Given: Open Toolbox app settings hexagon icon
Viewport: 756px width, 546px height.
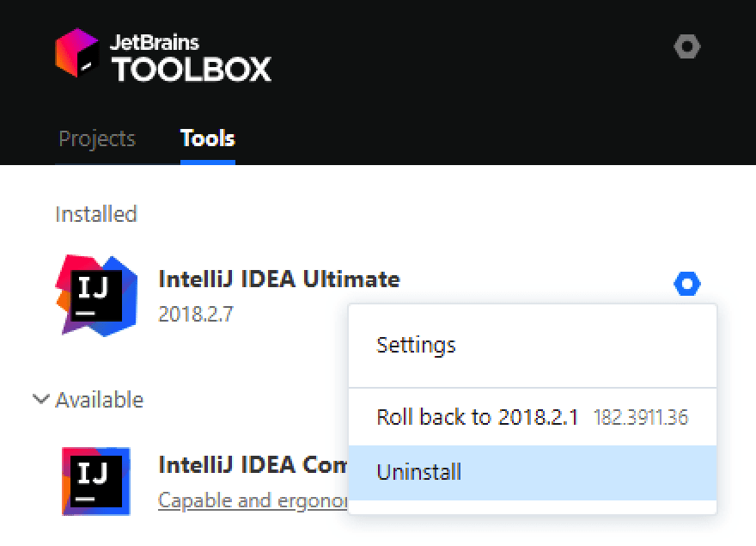Looking at the screenshot, I should click(x=686, y=46).
